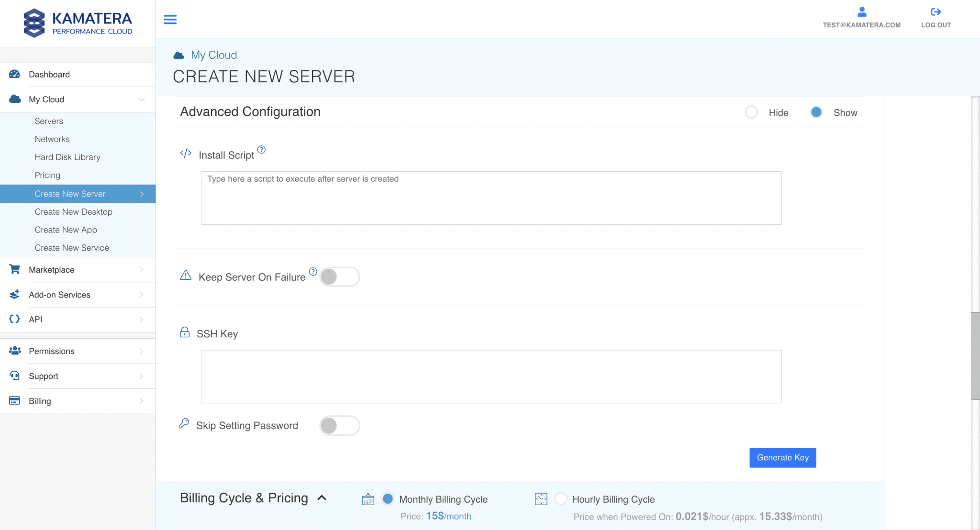Select the Hide radio button

click(x=751, y=112)
